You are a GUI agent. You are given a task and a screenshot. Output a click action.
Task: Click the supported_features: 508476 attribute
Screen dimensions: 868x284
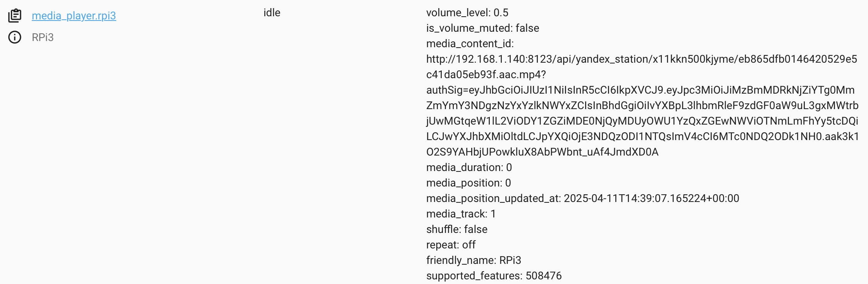494,275
